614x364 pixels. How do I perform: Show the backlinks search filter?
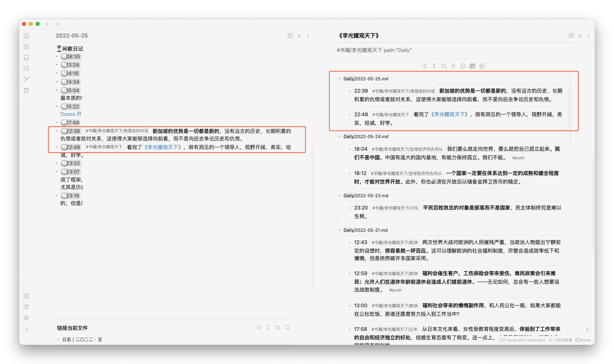coord(288,327)
